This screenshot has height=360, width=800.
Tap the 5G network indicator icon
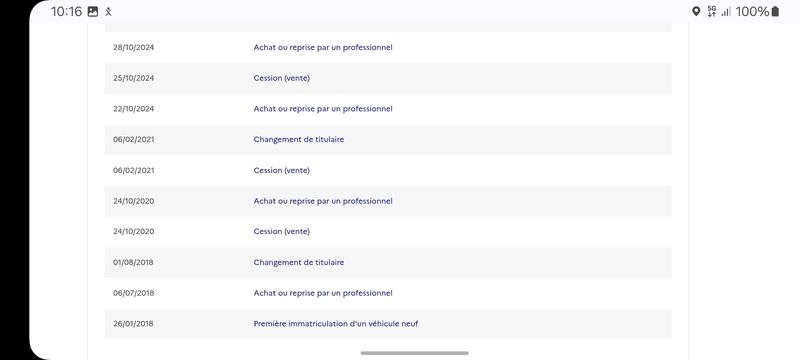712,11
